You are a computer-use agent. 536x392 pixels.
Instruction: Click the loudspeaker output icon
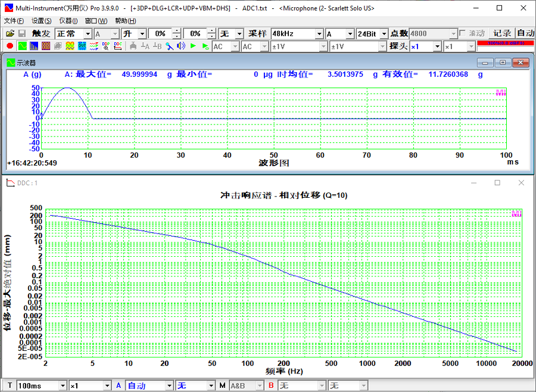coord(181,46)
